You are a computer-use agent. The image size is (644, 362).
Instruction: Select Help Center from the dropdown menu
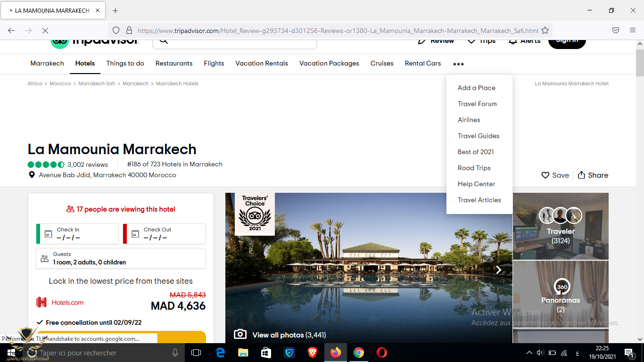476,184
